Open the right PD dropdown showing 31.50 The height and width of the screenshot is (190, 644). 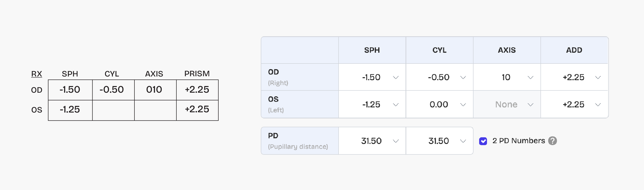[x=439, y=141]
